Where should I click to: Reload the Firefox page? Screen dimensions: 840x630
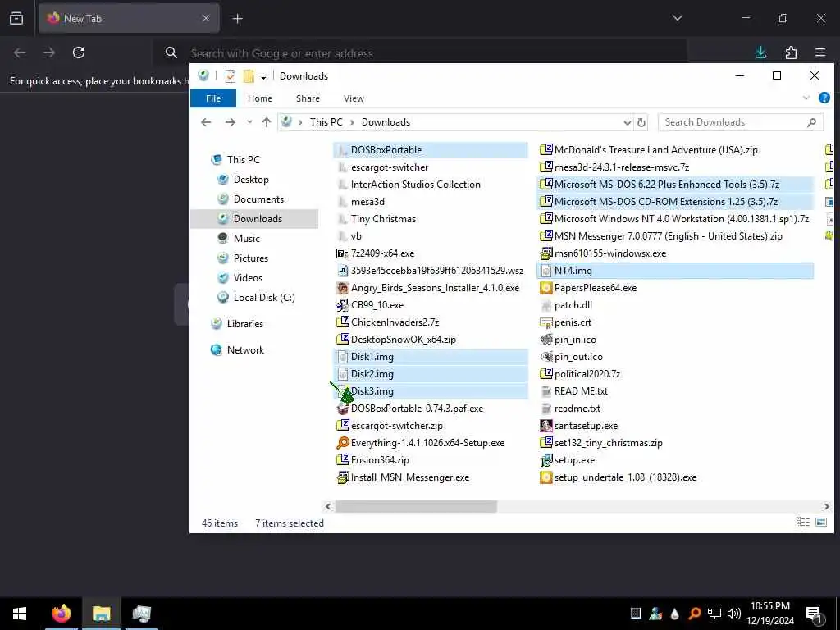tap(79, 52)
